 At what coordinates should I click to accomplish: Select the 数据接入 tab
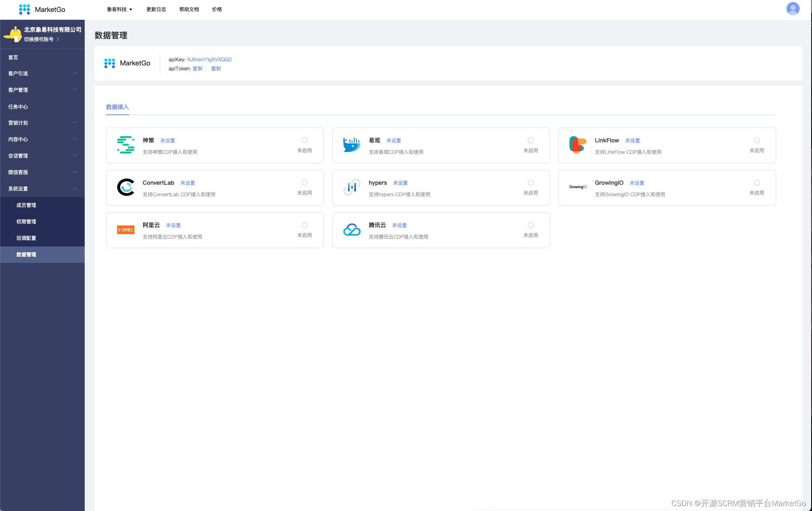click(118, 107)
